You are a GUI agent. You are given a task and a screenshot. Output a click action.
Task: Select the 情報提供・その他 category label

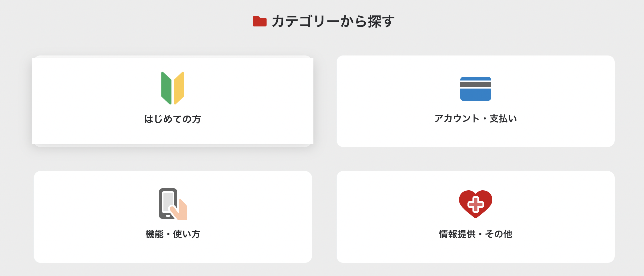pos(475,234)
